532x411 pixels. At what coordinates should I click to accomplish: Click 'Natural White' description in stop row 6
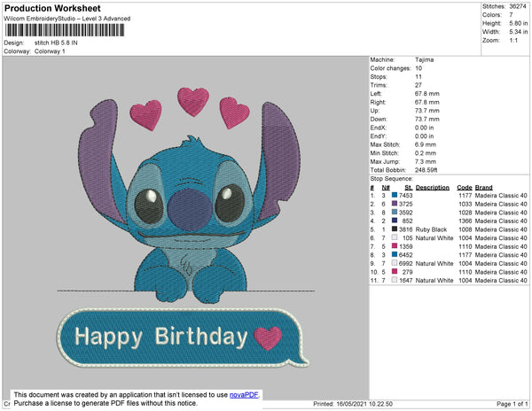tap(434, 238)
